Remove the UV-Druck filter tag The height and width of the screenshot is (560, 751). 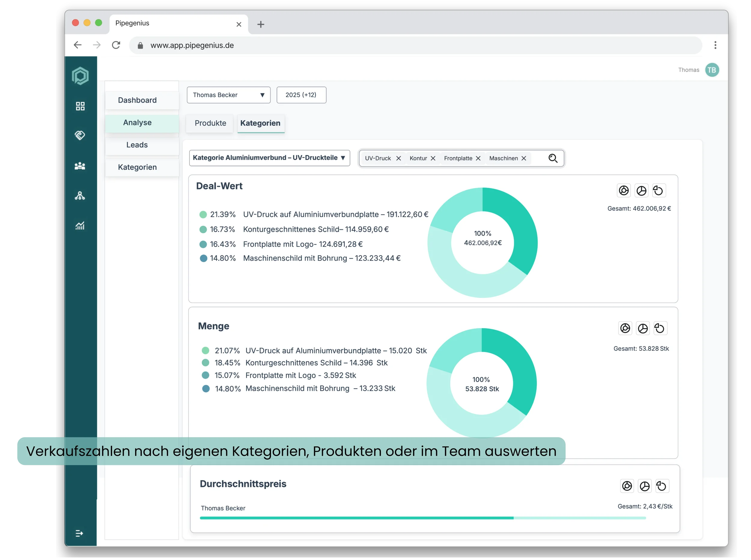(399, 158)
